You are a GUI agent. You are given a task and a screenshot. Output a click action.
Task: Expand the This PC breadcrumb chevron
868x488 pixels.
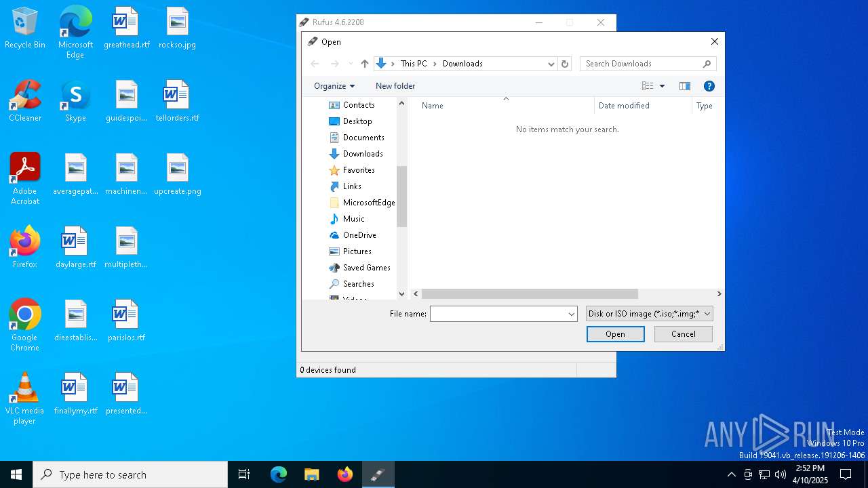(x=435, y=64)
